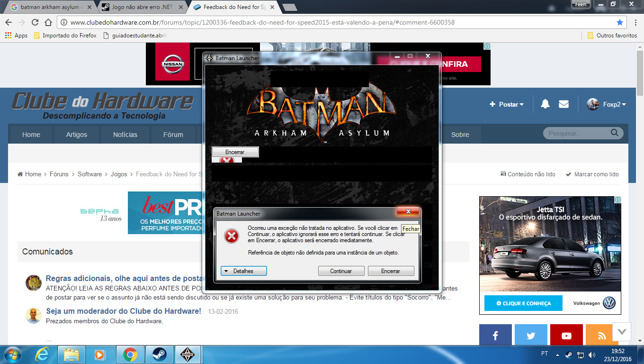Open Artigos in the forum navigation
Viewport: 644px width, 364px height.
click(77, 135)
